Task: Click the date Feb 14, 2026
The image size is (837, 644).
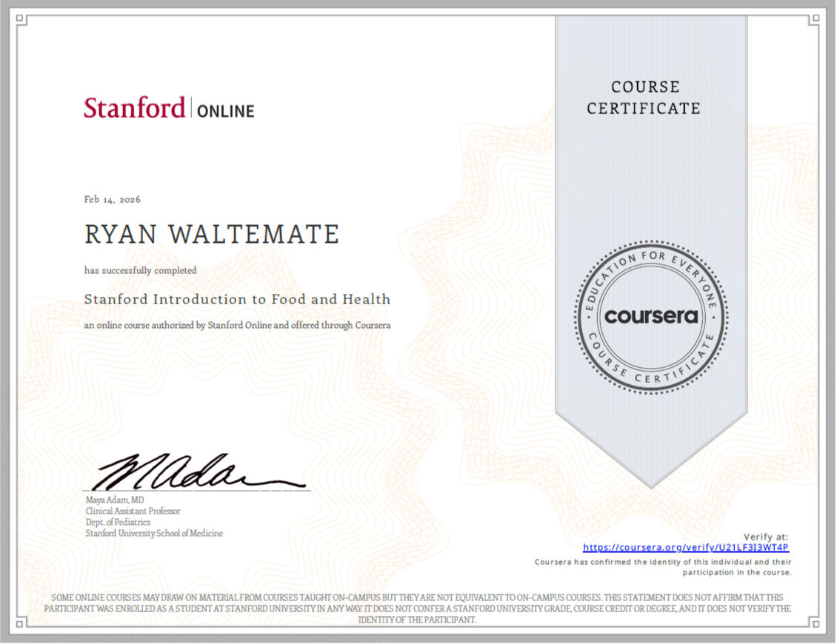Action: 113,200
